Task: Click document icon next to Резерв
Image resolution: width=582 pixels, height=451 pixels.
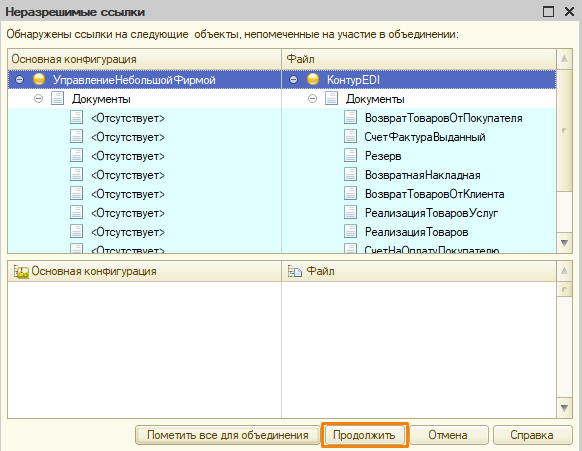Action: click(350, 155)
